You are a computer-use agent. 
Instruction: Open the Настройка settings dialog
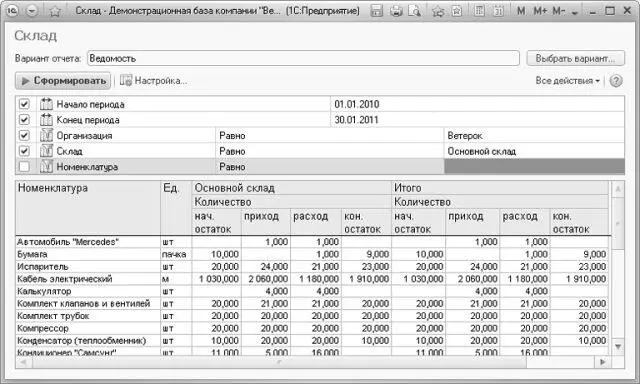coord(153,81)
